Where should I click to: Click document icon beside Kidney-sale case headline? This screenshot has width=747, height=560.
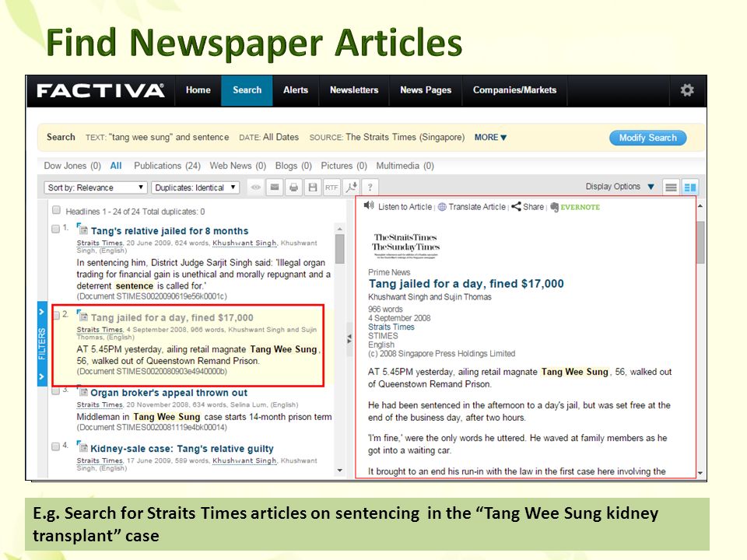[83, 448]
